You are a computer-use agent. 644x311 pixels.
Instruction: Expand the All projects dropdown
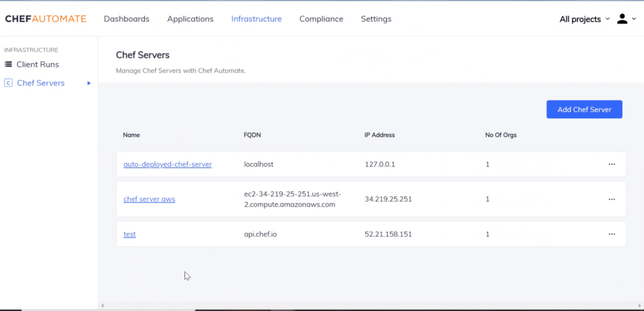coord(584,19)
